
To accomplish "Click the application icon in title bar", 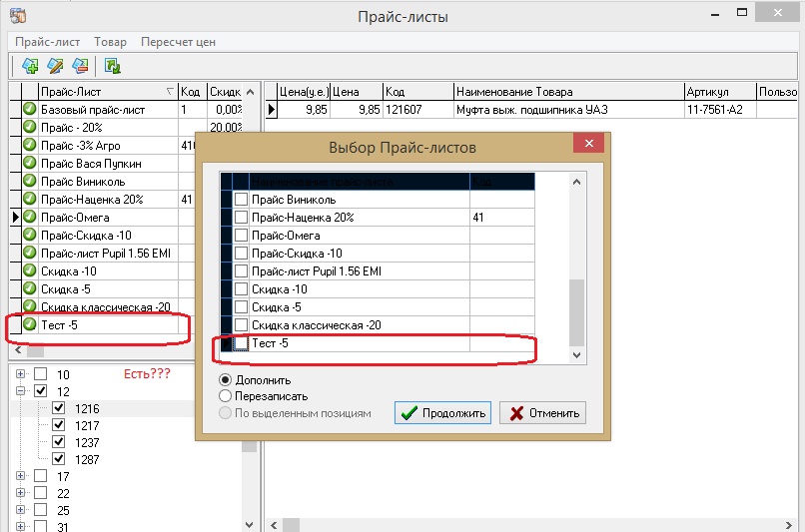I will (x=17, y=17).
